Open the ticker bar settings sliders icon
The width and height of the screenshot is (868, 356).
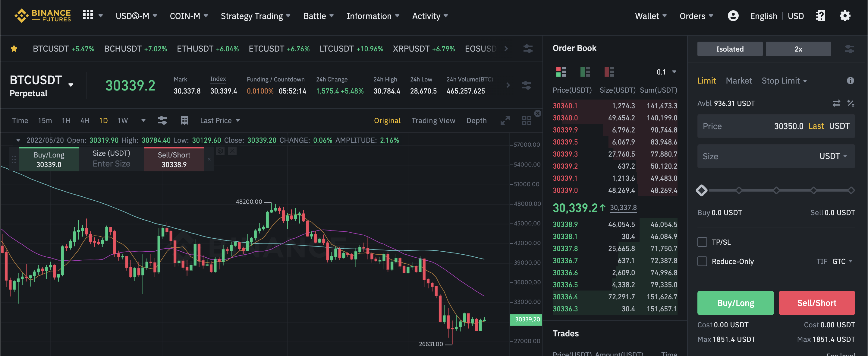coord(528,49)
